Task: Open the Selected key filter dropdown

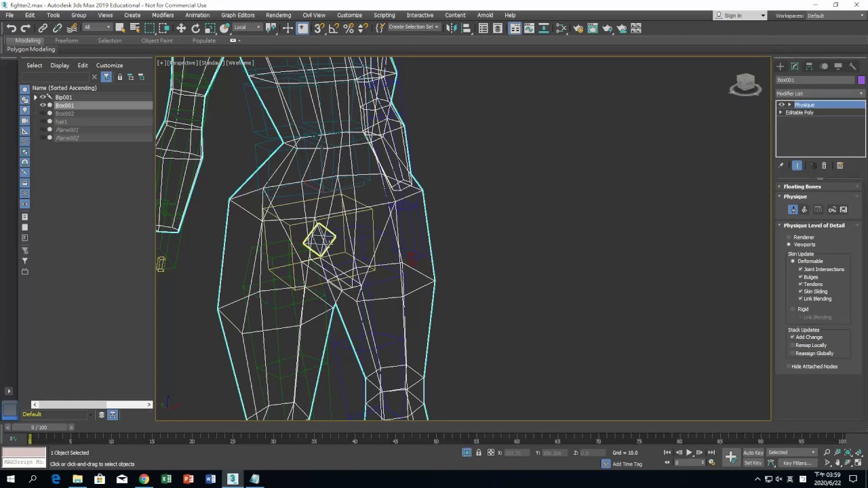Action: (792, 453)
